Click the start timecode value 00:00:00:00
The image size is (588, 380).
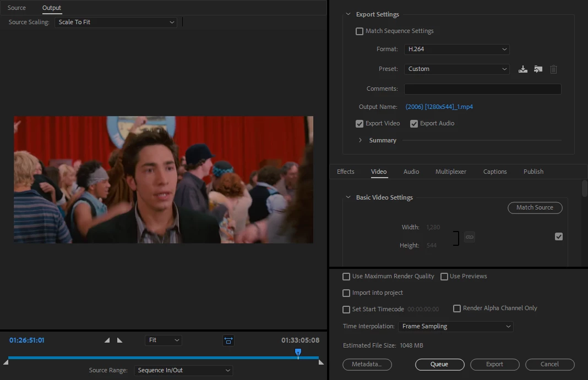[423, 310]
